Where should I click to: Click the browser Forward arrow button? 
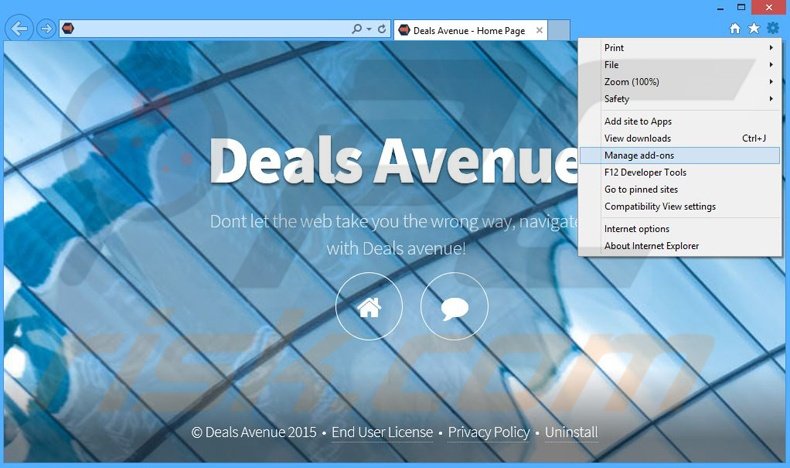click(46, 29)
